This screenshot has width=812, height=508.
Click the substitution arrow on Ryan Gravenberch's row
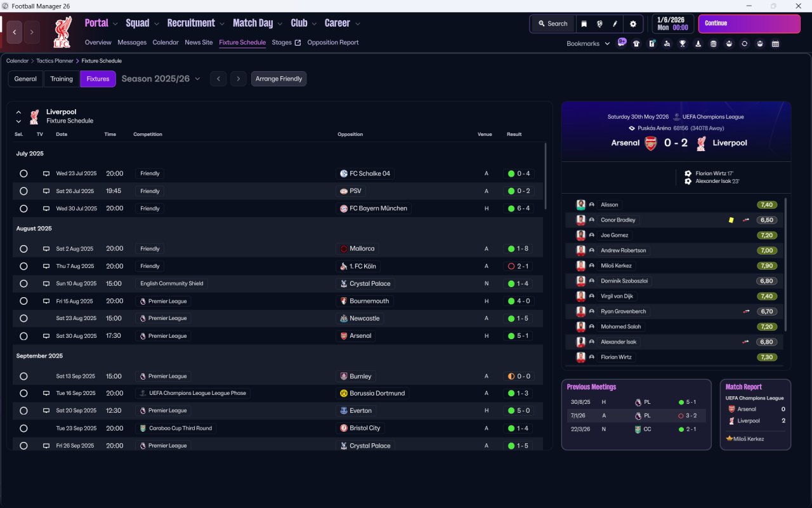[x=746, y=311]
